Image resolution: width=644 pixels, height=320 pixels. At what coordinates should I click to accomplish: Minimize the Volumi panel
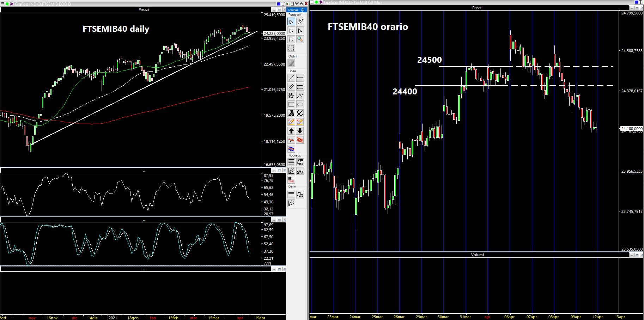(632, 254)
